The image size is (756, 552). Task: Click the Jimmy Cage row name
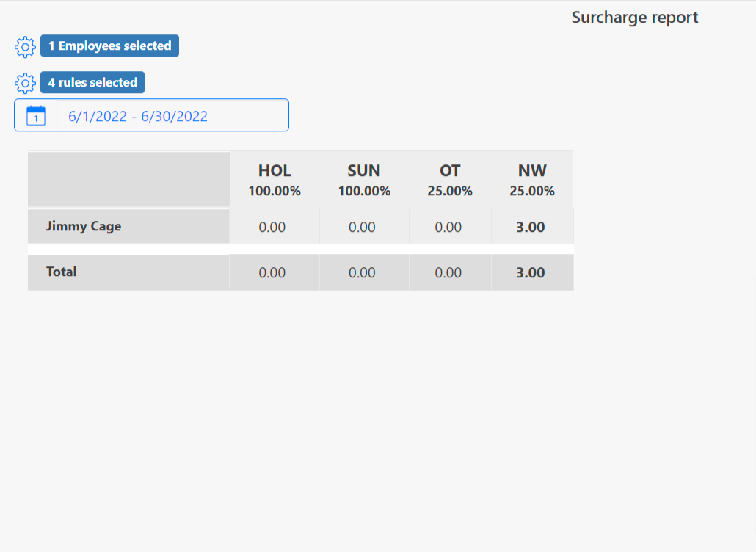(84, 226)
